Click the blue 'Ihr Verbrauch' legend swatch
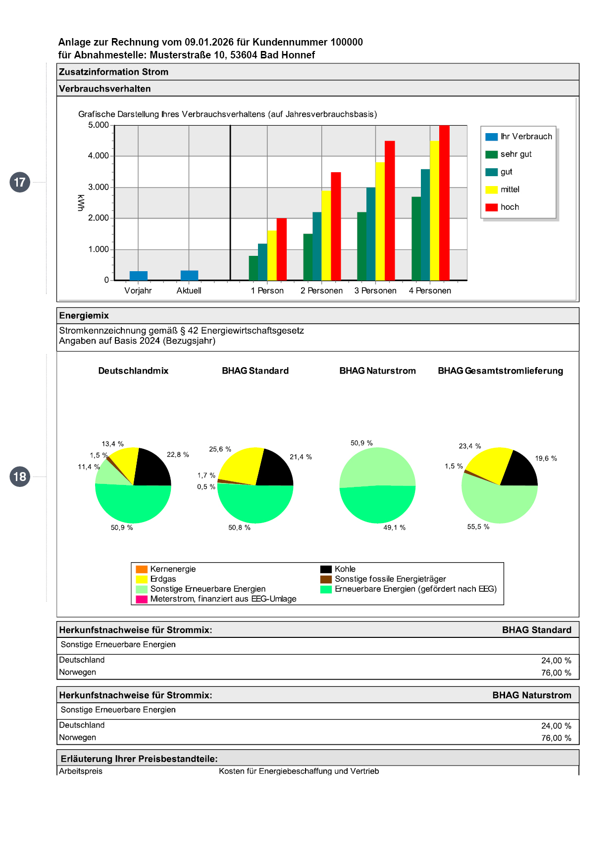Image resolution: width=614 pixels, height=868 pixels. click(491, 137)
